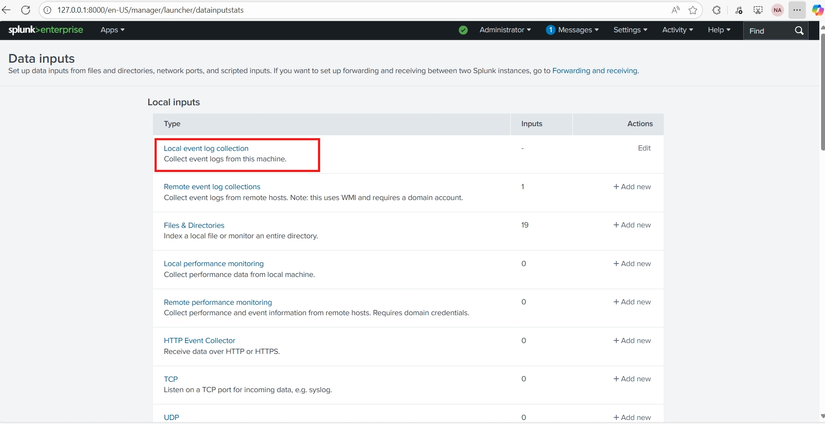Add new Files & Directories input

(632, 225)
